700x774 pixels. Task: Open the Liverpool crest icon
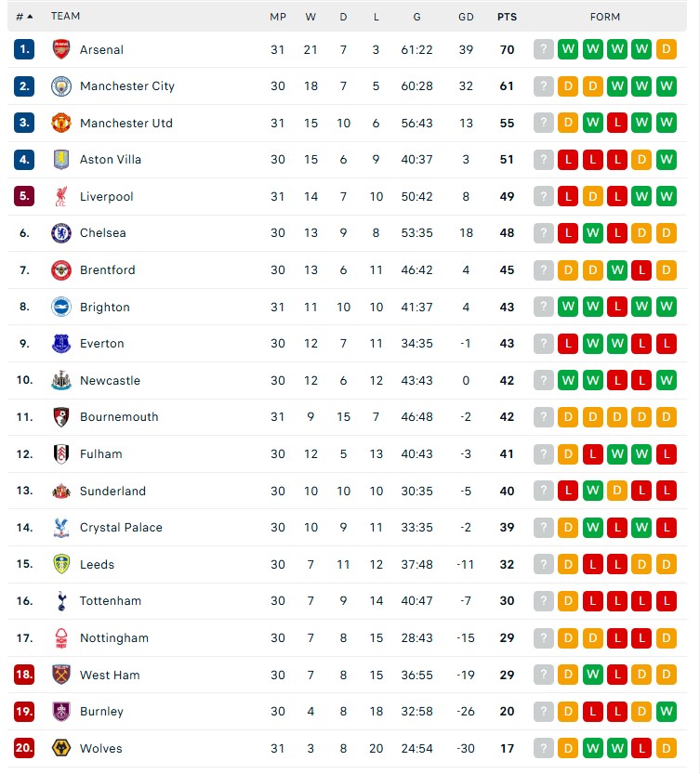pos(60,196)
